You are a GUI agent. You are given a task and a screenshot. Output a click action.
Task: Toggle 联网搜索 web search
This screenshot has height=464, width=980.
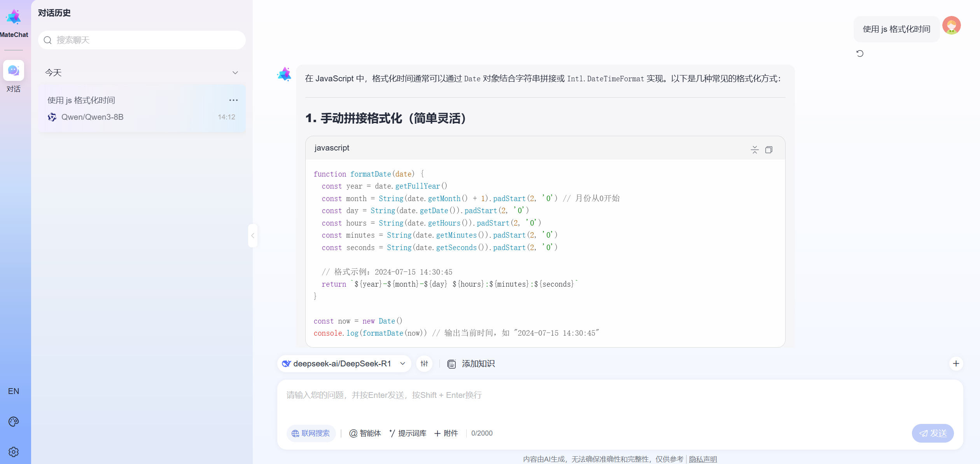click(x=311, y=433)
